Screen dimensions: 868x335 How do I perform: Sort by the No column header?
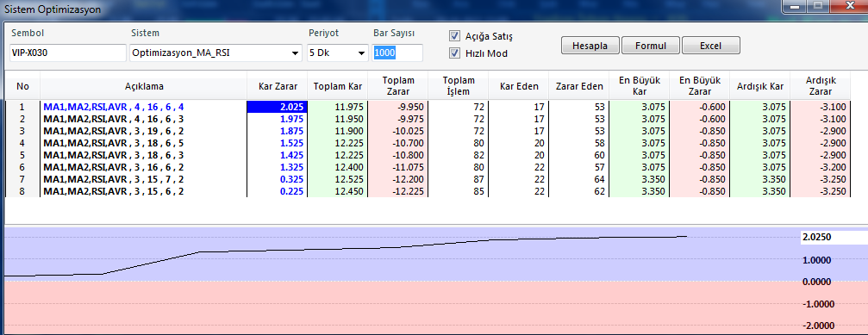[x=22, y=85]
